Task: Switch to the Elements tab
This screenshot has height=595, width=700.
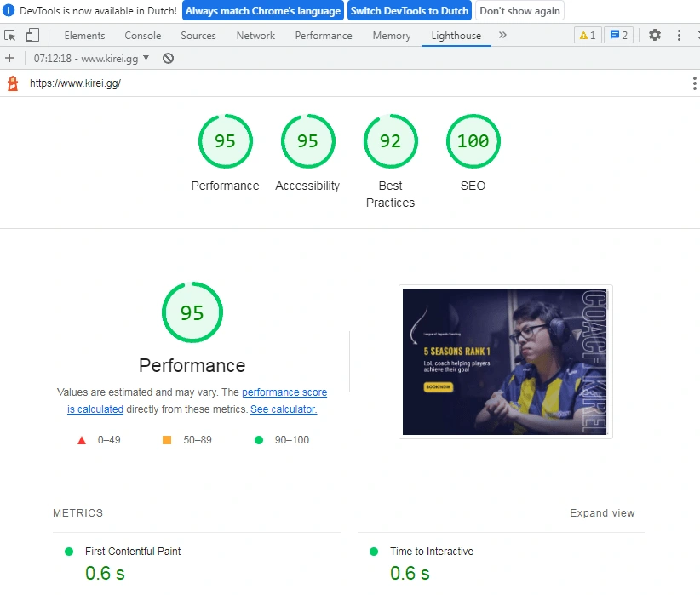Action: (84, 36)
